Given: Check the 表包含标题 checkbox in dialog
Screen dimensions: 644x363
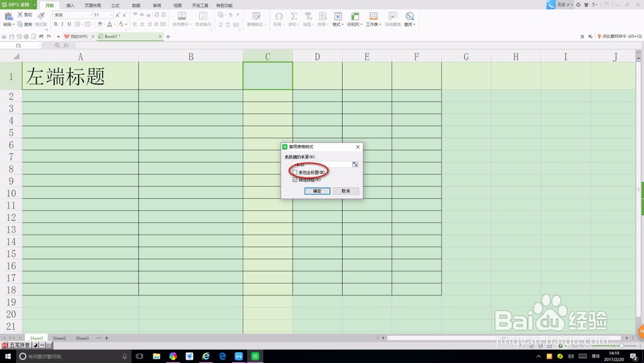Looking at the screenshot, I should pyautogui.click(x=295, y=172).
